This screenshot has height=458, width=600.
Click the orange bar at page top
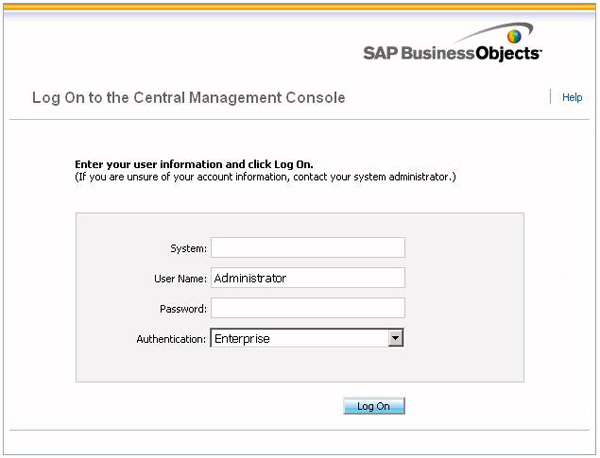tap(300, 6)
